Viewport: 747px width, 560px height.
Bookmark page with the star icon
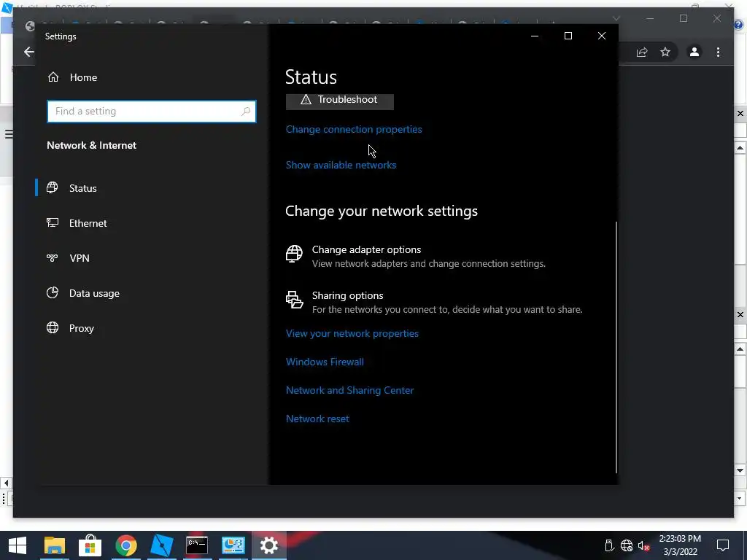pyautogui.click(x=665, y=52)
